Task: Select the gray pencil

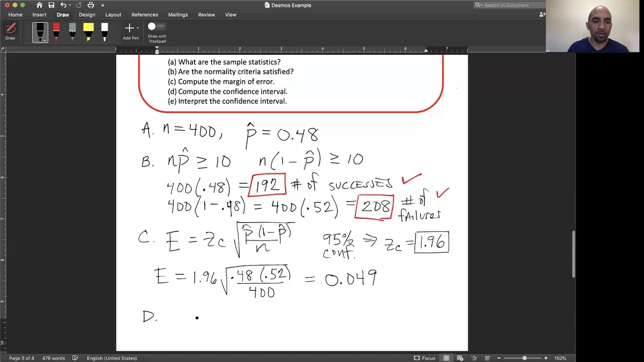Action: tap(72, 32)
